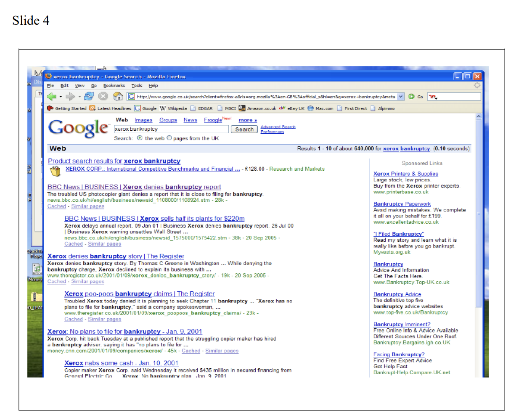524x420 pixels.
Task: Go to the Home page icon
Action: coord(118,96)
